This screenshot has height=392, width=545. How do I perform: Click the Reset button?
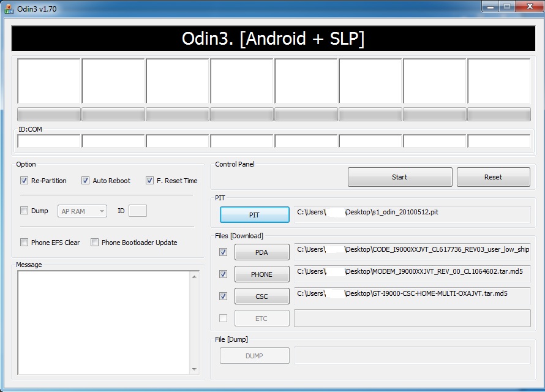click(x=493, y=177)
